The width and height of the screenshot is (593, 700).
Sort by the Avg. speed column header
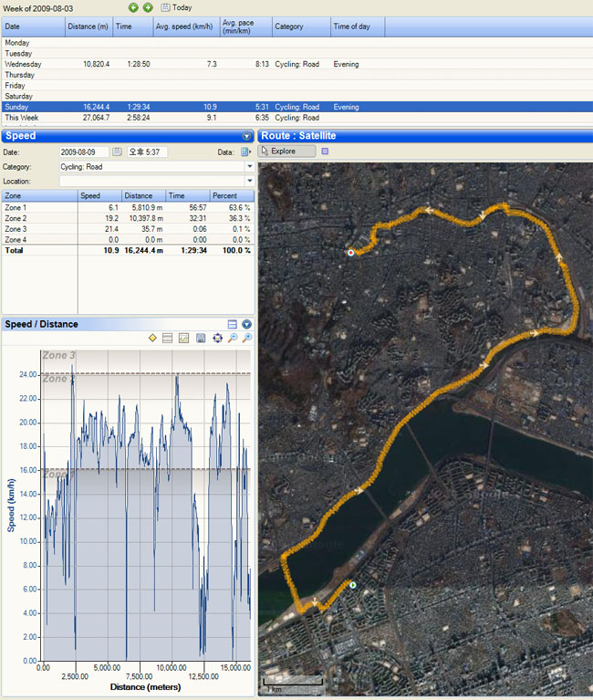coord(185,27)
